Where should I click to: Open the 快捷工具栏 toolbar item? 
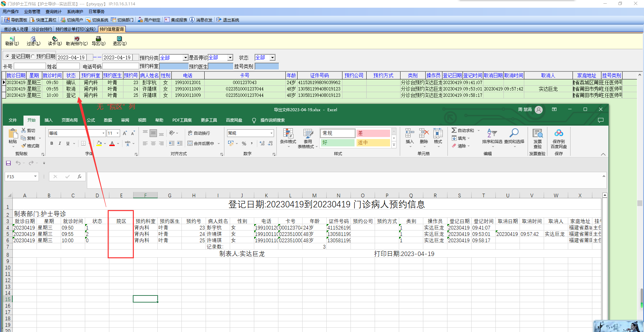pyautogui.click(x=43, y=20)
